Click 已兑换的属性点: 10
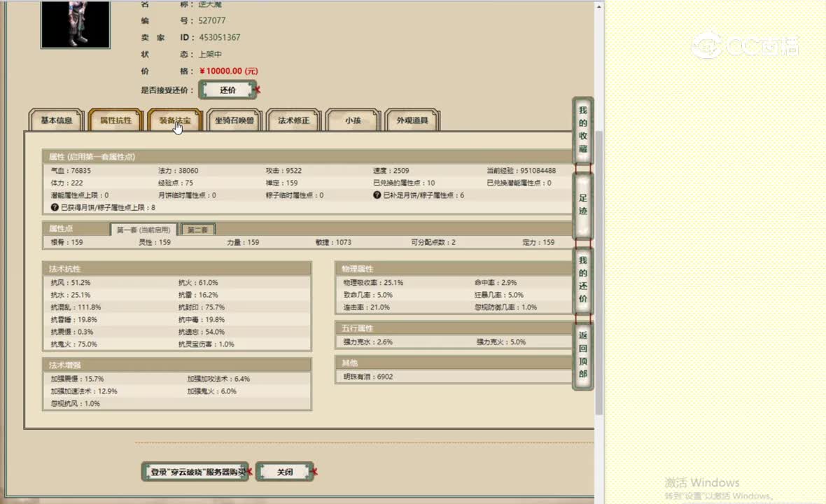This screenshot has height=504, width=826. tap(404, 183)
